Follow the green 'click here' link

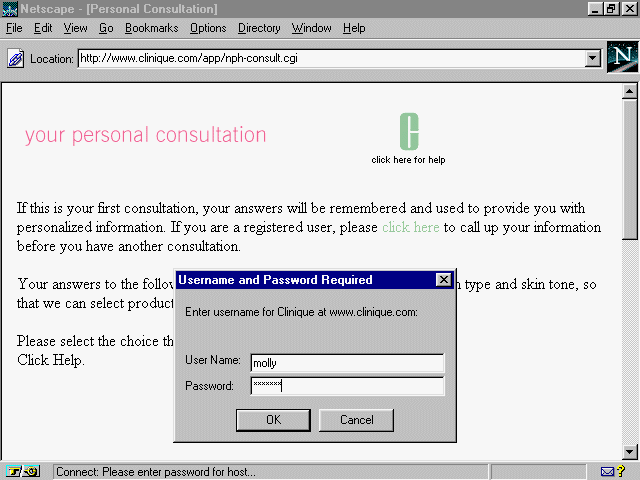[x=410, y=227]
